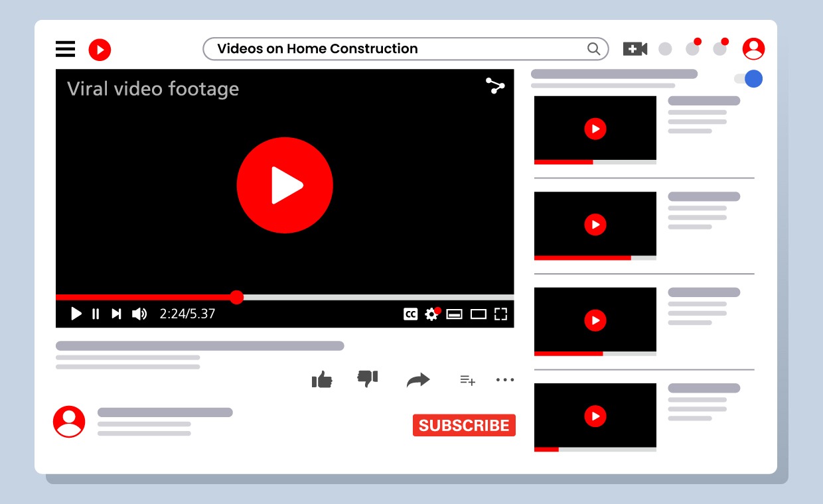Viewport: 823px width, 504px height.
Task: Click the large red play button
Action: [285, 185]
